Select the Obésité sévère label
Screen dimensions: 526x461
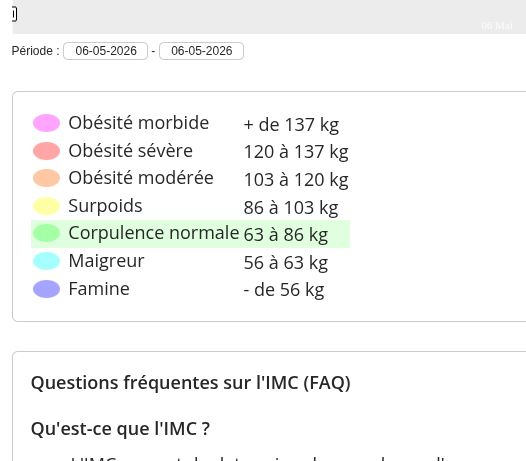point(130,151)
